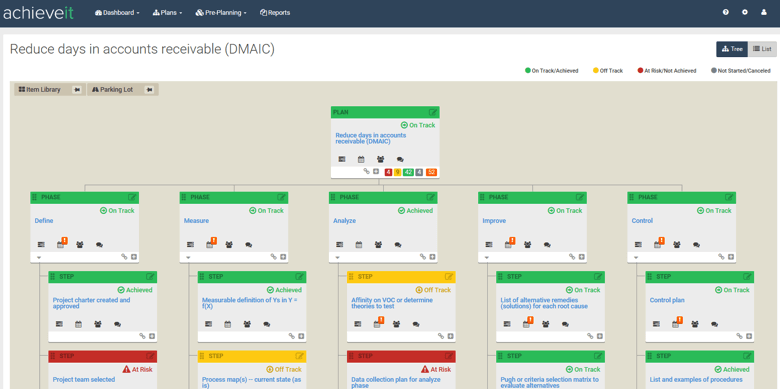The width and height of the screenshot is (780, 389).
Task: Open the Control phase link
Action: (642, 220)
